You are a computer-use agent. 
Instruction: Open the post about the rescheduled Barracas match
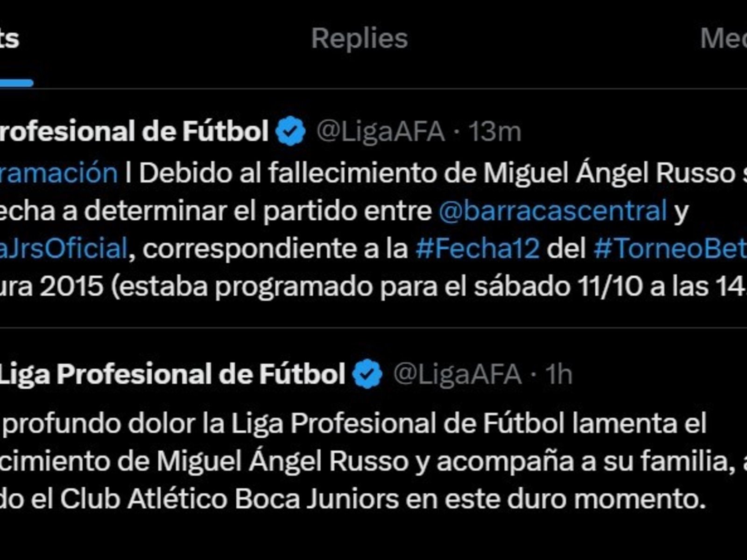[x=327, y=210]
